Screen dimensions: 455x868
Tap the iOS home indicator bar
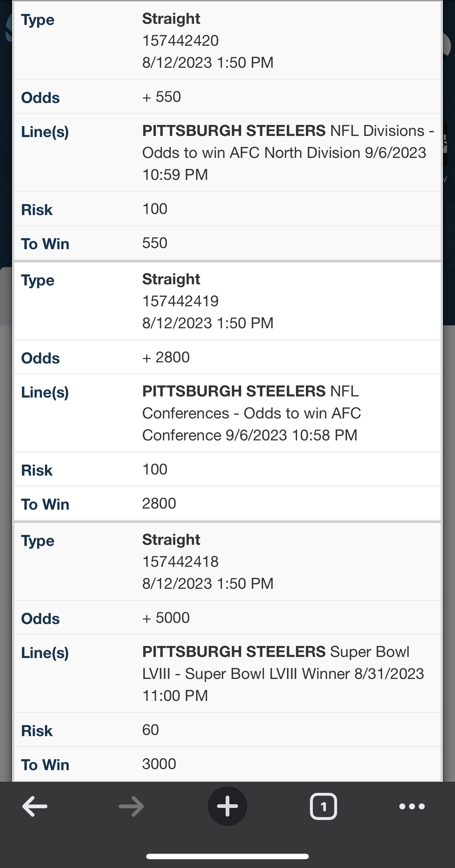point(227,856)
